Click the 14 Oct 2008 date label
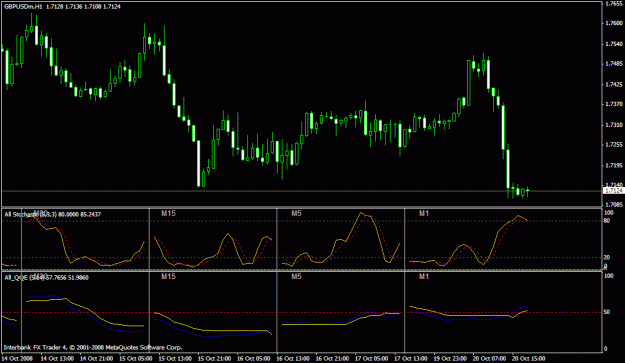625x363 pixels. 17,358
